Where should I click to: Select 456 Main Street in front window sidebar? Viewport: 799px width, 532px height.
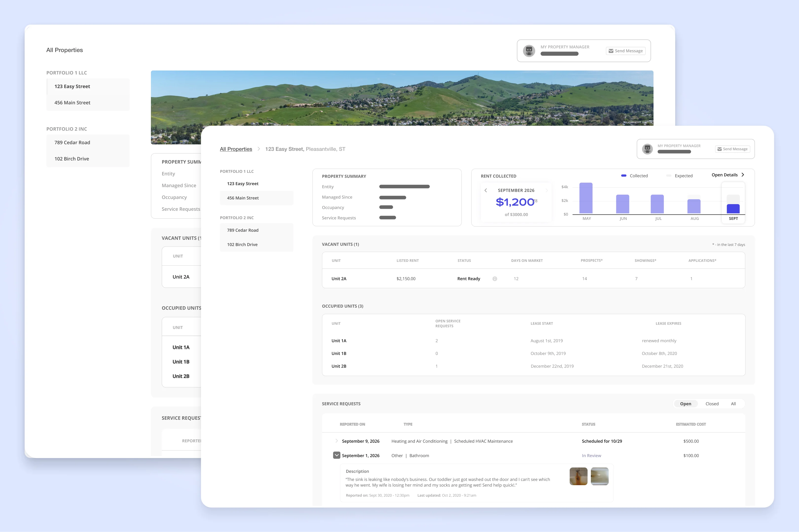pyautogui.click(x=257, y=198)
